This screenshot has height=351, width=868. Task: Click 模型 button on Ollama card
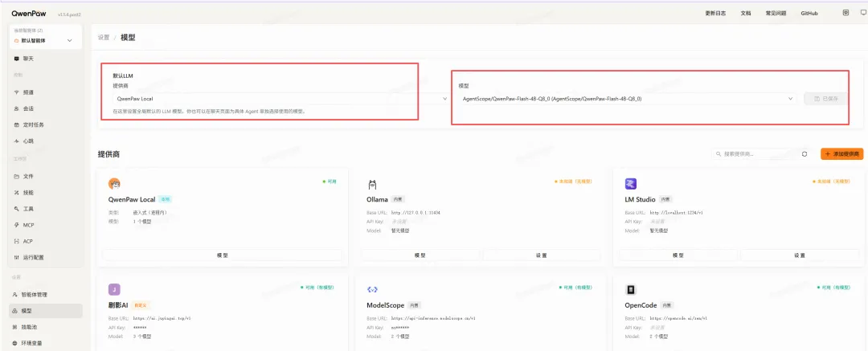[420, 255]
